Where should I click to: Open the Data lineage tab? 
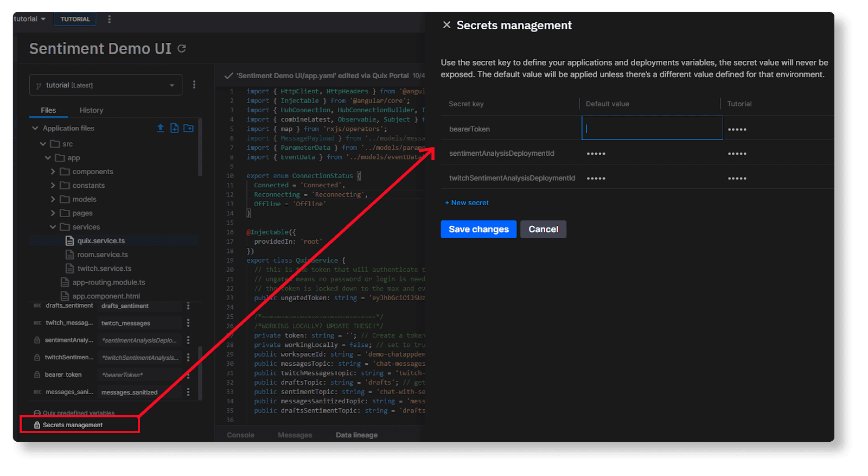coord(356,435)
